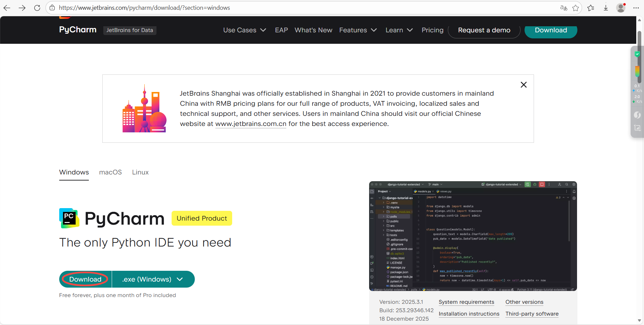Image resolution: width=644 pixels, height=325 pixels.
Task: Reload the page with the refresh icon
Action: tap(37, 8)
